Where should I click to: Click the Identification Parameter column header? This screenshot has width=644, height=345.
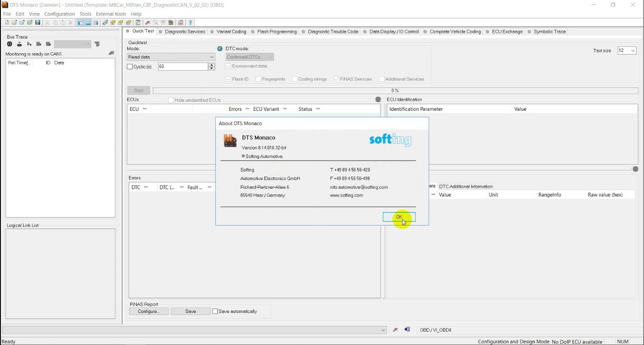coord(449,109)
